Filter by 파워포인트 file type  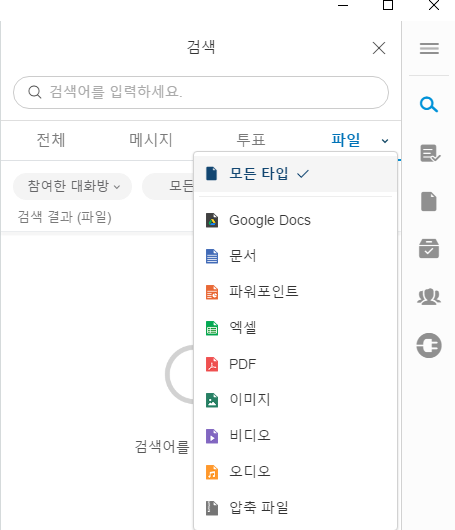[295, 292]
